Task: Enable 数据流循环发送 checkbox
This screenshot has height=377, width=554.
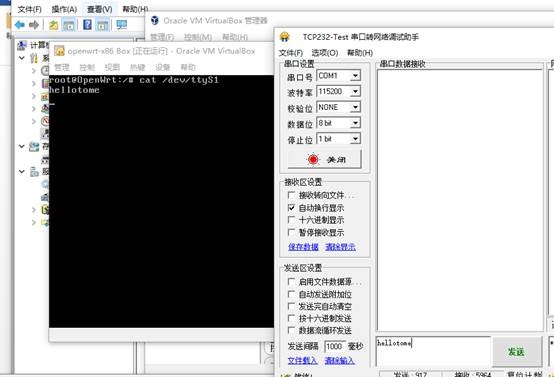Action: click(291, 330)
